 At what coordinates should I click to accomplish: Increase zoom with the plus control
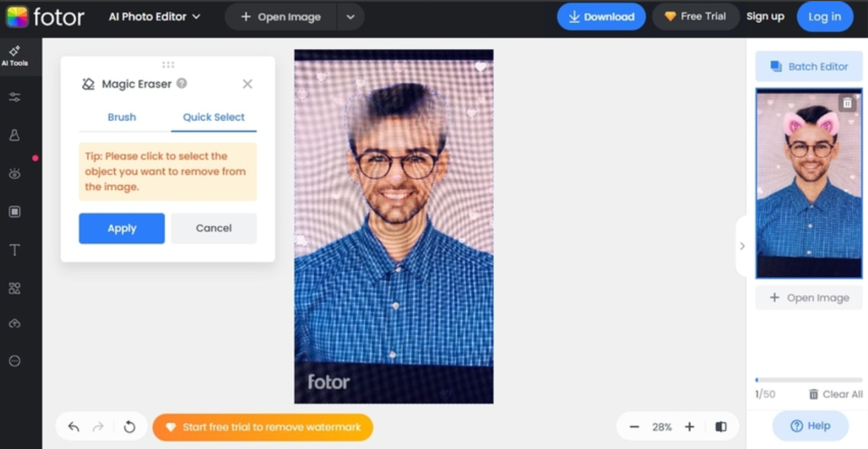pyautogui.click(x=689, y=426)
